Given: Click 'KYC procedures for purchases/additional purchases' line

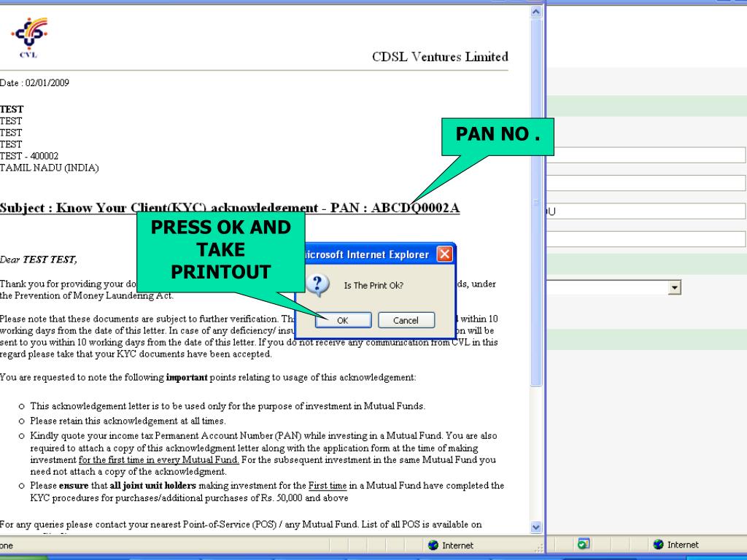Looking at the screenshot, I should pos(189,498).
